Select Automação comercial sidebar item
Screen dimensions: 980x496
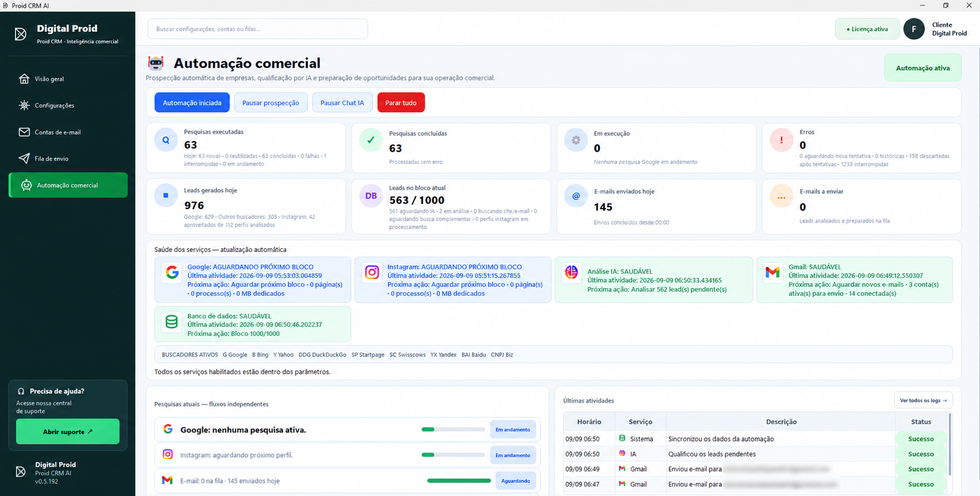pyautogui.click(x=68, y=185)
